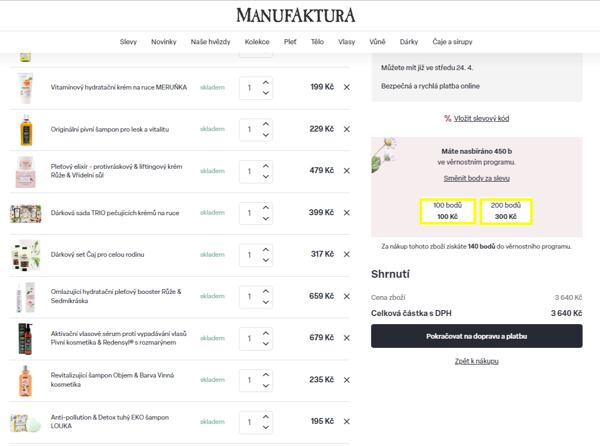600x446 pixels.
Task: Click Pokračovat na dopravu a platbu
Action: (476, 336)
